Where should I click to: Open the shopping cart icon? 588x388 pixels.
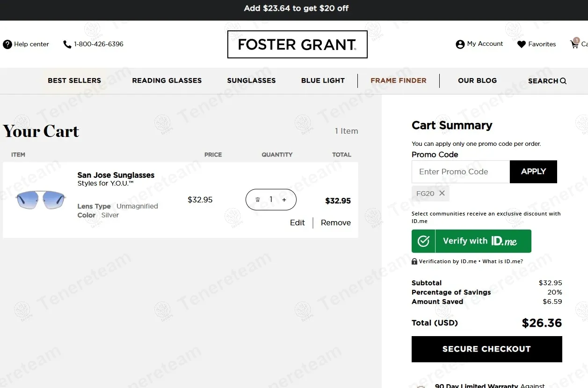tap(574, 44)
